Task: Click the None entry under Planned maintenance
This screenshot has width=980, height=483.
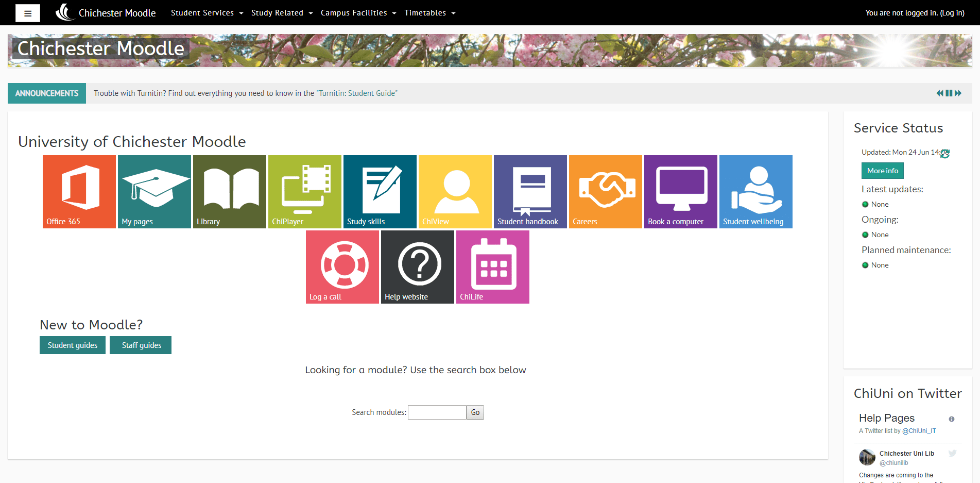Action: (x=880, y=265)
